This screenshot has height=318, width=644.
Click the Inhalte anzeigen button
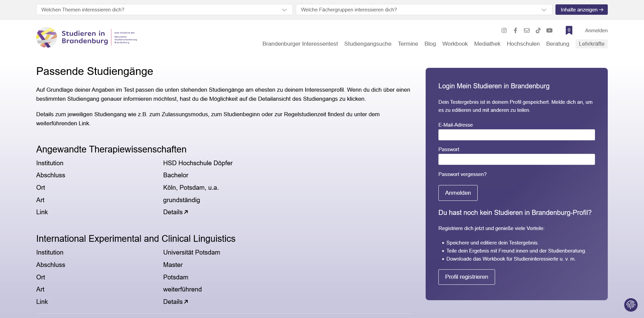581,10
